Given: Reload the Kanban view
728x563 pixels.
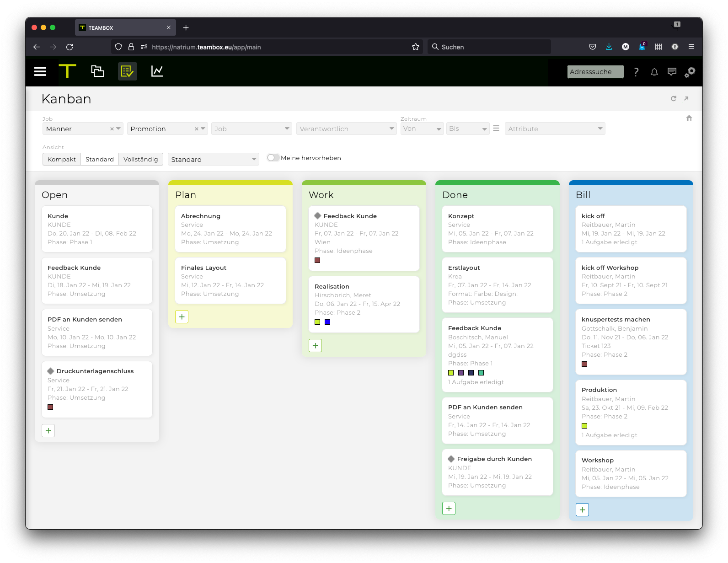Looking at the screenshot, I should [674, 98].
